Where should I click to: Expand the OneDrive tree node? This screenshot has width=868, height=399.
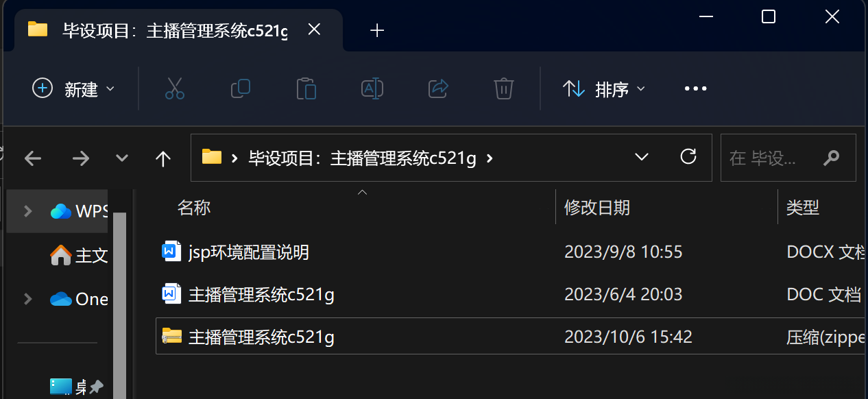[x=28, y=299]
